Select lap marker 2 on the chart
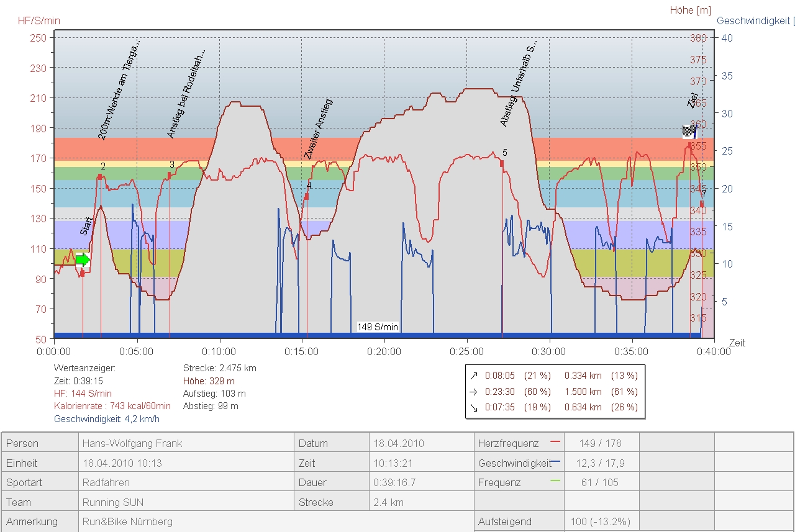 click(x=100, y=176)
